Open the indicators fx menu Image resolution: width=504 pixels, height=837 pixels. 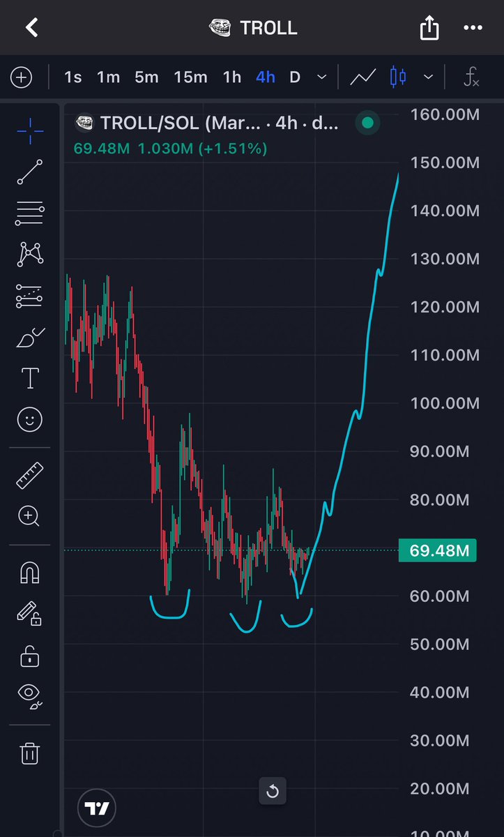click(472, 77)
